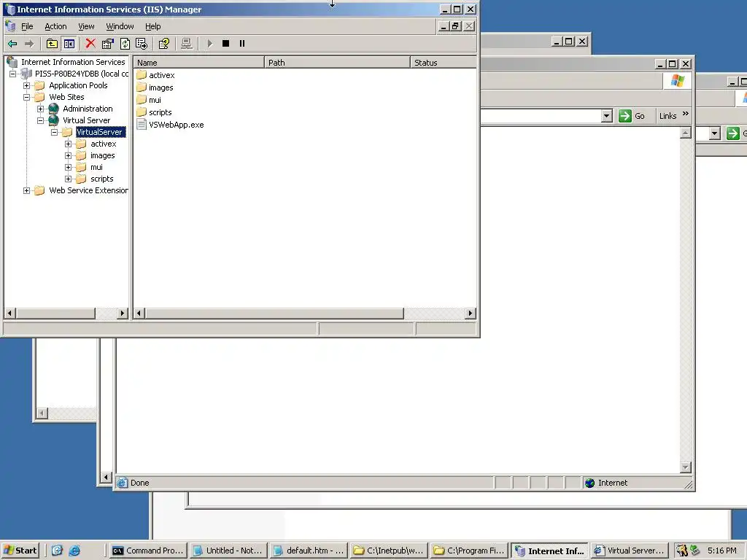The image size is (747, 560).
Task: Switch to Command Prompt in taskbar
Action: pos(148,551)
